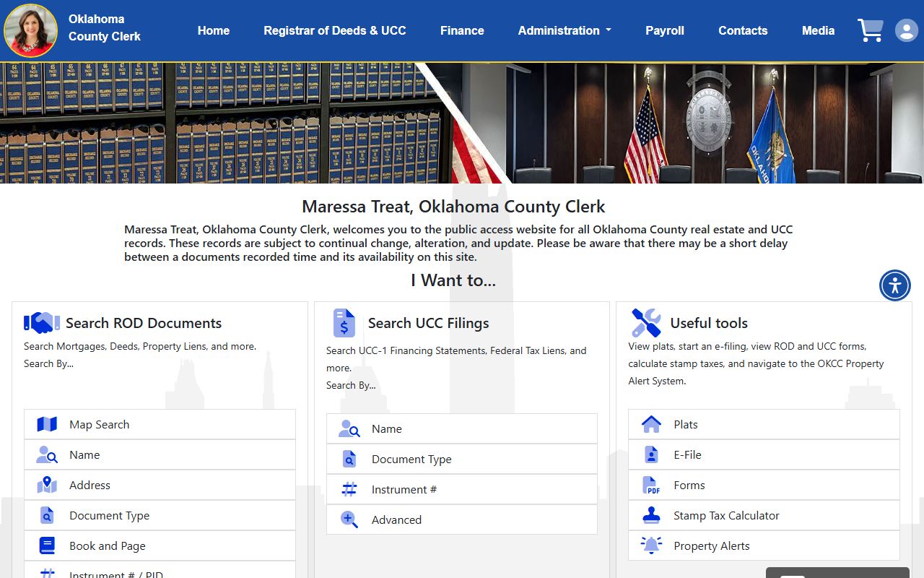The image size is (924, 578).
Task: Open the accessibility options button
Action: click(x=895, y=285)
